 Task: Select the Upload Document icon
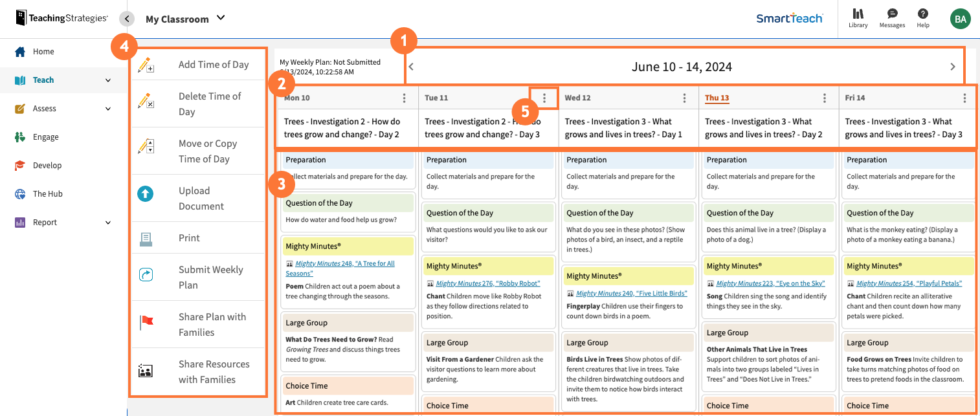tap(145, 193)
